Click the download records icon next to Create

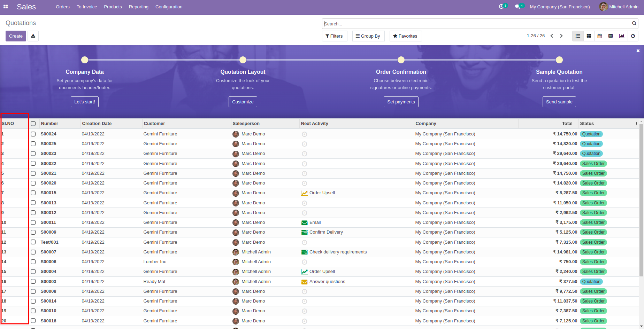coord(33,36)
